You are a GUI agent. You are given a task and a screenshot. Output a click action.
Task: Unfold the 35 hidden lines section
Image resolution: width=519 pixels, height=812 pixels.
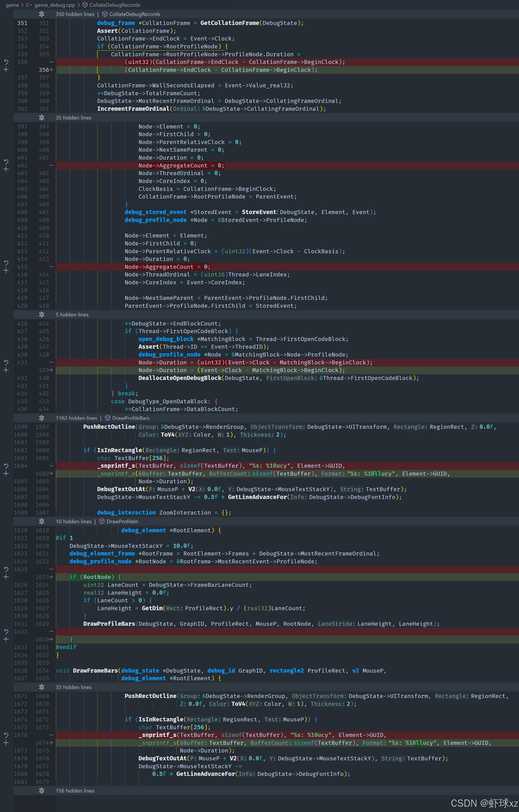point(41,118)
